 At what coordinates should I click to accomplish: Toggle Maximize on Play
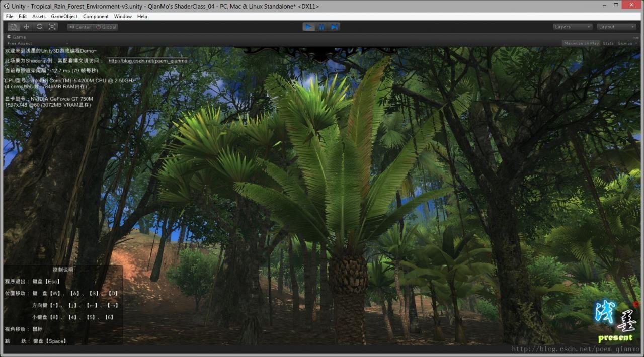point(581,43)
